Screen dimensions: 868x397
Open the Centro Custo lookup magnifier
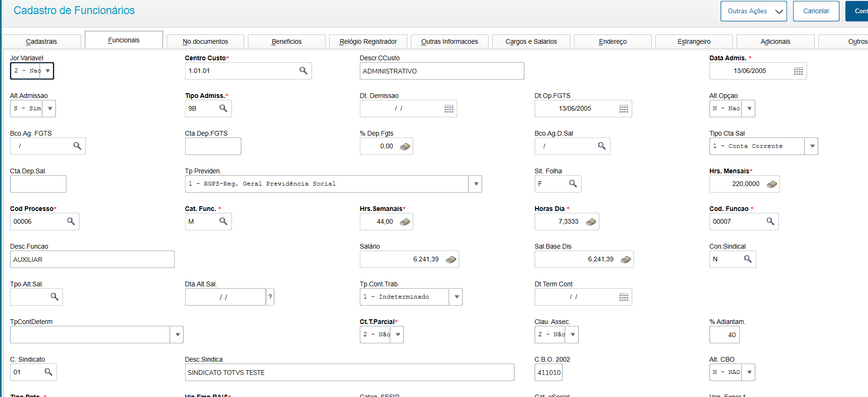tap(303, 71)
